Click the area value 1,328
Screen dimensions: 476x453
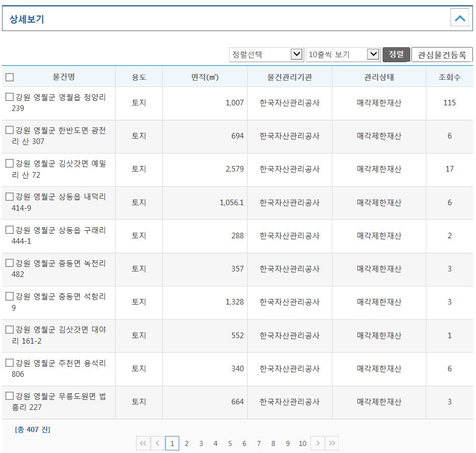(x=234, y=301)
